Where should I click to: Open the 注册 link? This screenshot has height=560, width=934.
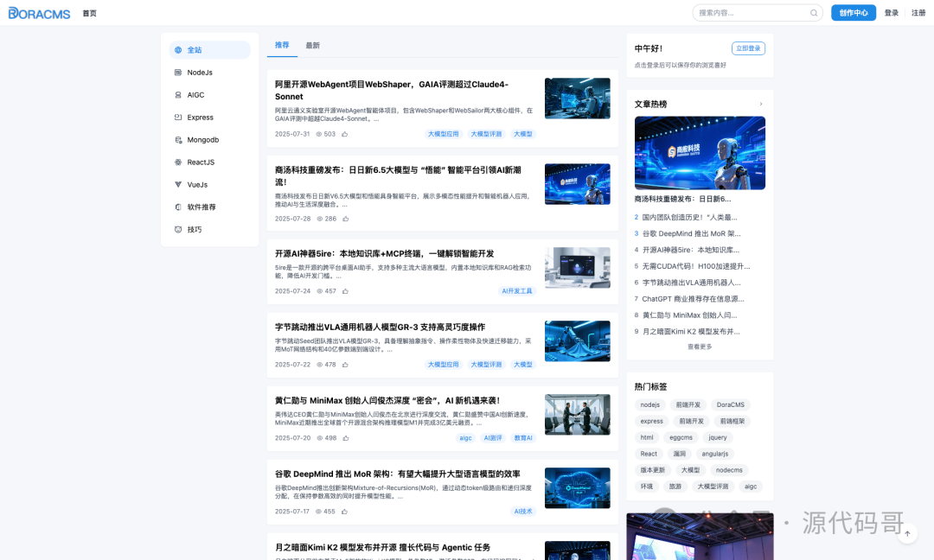[918, 13]
